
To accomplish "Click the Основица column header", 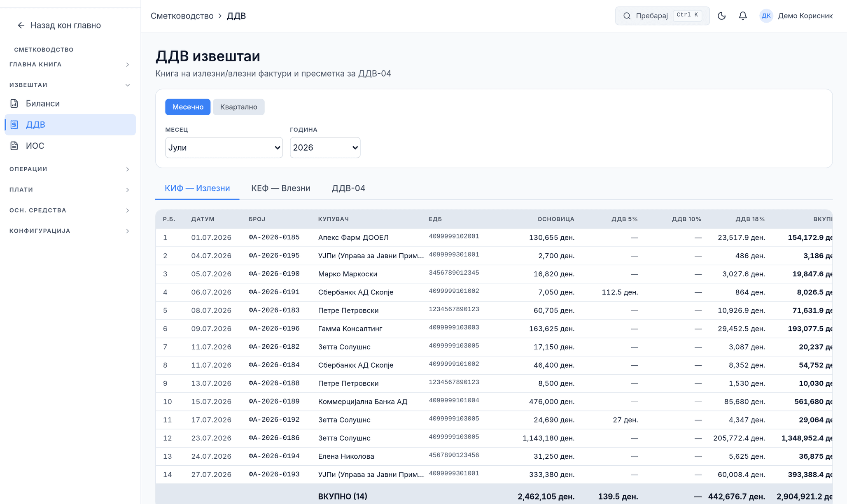I will (556, 219).
